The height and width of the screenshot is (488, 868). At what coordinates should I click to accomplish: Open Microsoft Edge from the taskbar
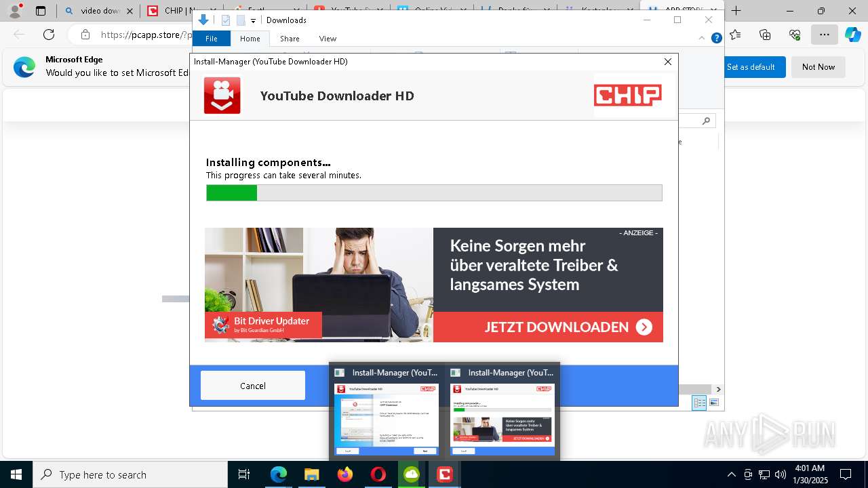(x=279, y=474)
